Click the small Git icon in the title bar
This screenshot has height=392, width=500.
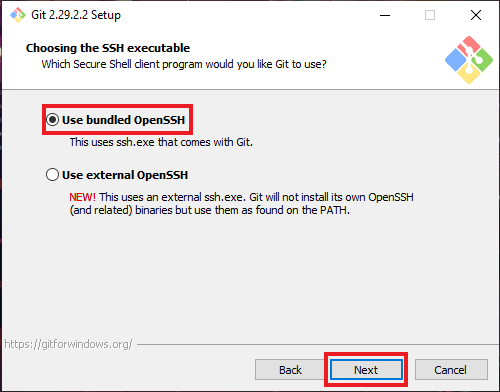[18, 15]
